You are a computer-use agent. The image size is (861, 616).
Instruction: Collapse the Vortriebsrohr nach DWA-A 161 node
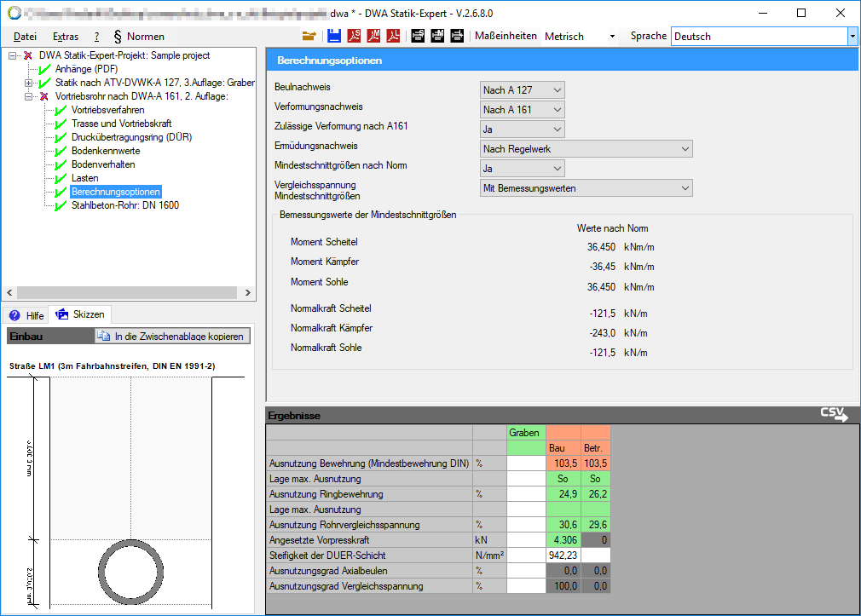click(x=29, y=96)
